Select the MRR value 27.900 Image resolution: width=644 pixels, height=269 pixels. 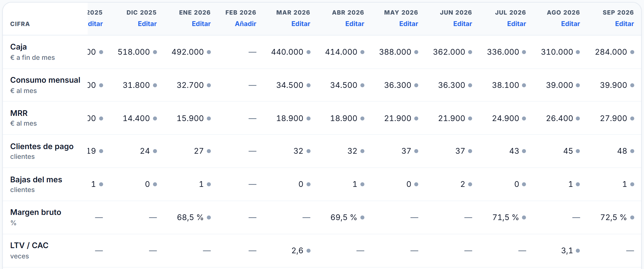[x=614, y=118]
